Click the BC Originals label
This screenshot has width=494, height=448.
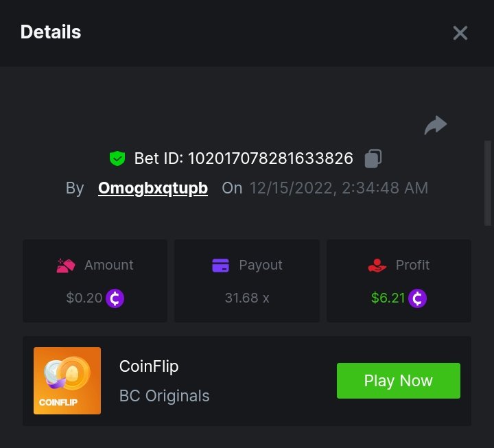pyautogui.click(x=165, y=396)
